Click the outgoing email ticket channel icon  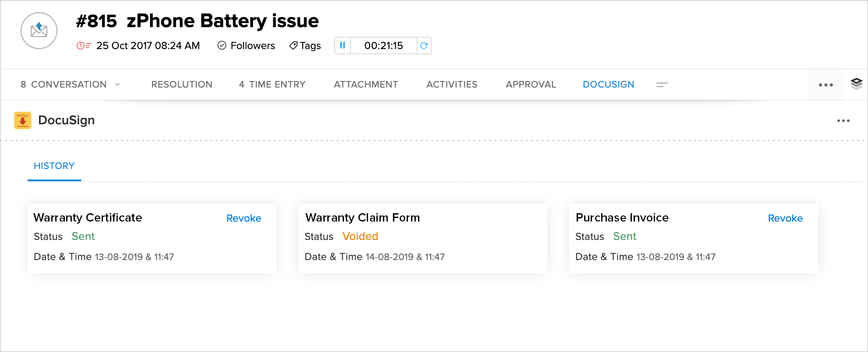click(39, 31)
